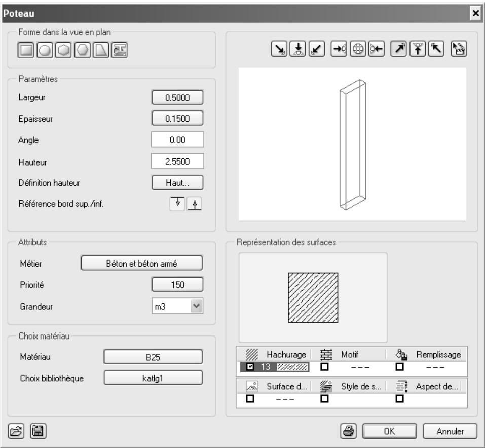
Task: Open the katlg1 library choice button
Action: point(153,378)
